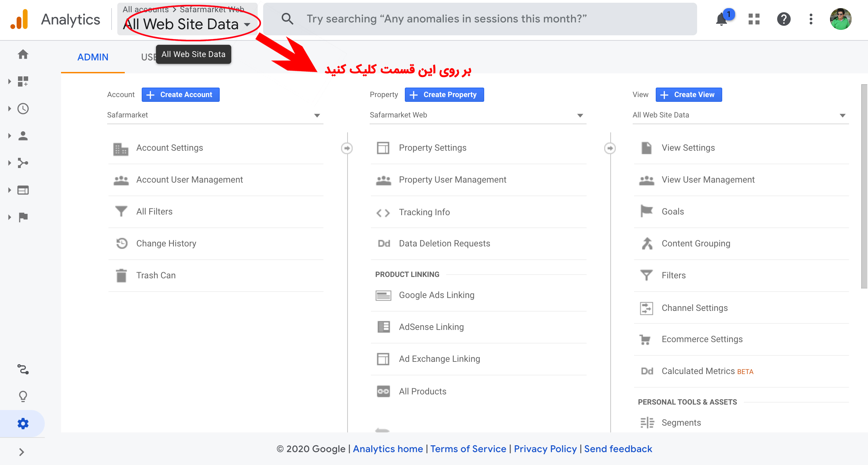Open All Web Site Data header selector
This screenshot has height=465, width=868.
pos(187,19)
